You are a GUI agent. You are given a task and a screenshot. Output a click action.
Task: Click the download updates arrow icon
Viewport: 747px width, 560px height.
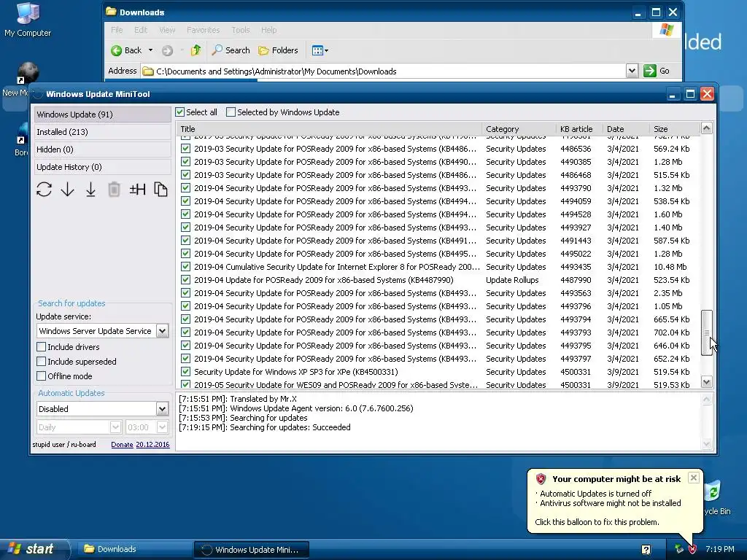click(x=67, y=190)
